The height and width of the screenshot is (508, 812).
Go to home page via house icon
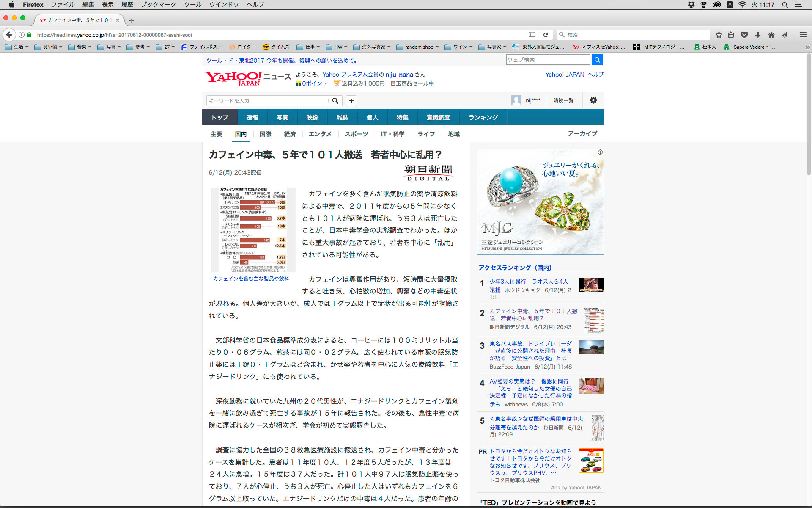771,35
